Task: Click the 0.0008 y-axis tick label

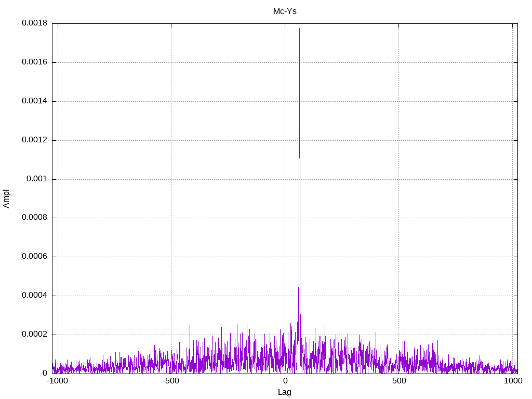Action: (x=34, y=218)
